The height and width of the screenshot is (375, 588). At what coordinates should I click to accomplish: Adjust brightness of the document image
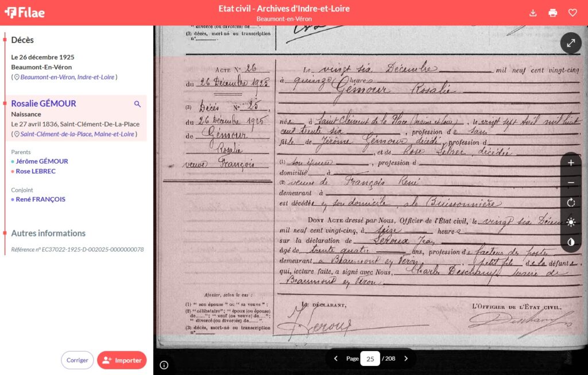(571, 222)
